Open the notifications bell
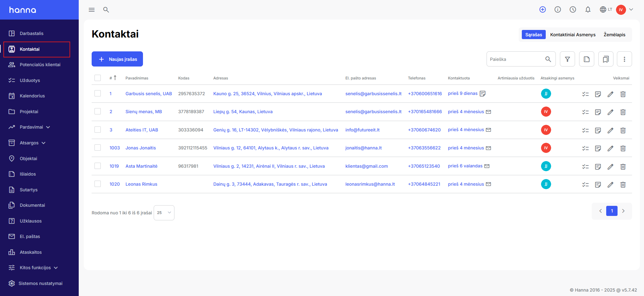Screen dimensions: 644x296 tap(588, 9)
